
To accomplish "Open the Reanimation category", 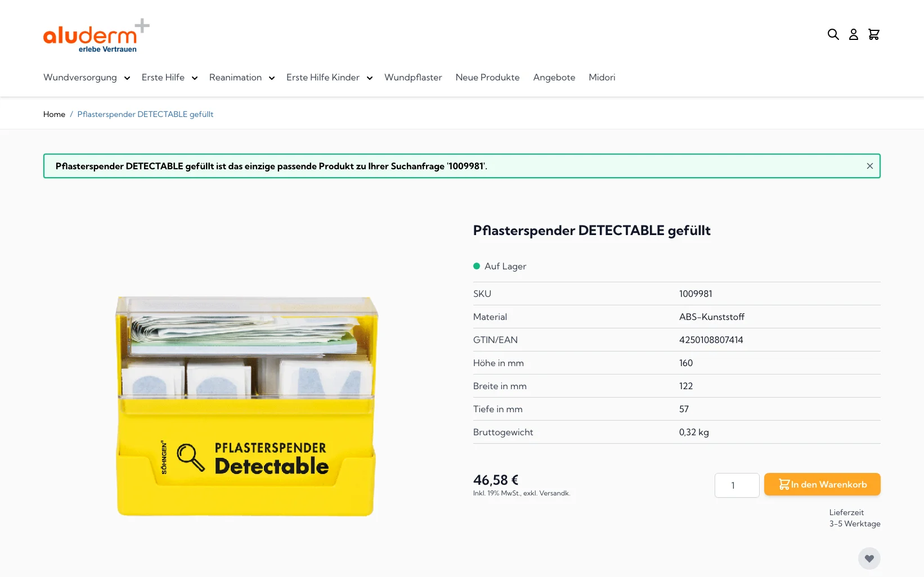I will 235,78.
